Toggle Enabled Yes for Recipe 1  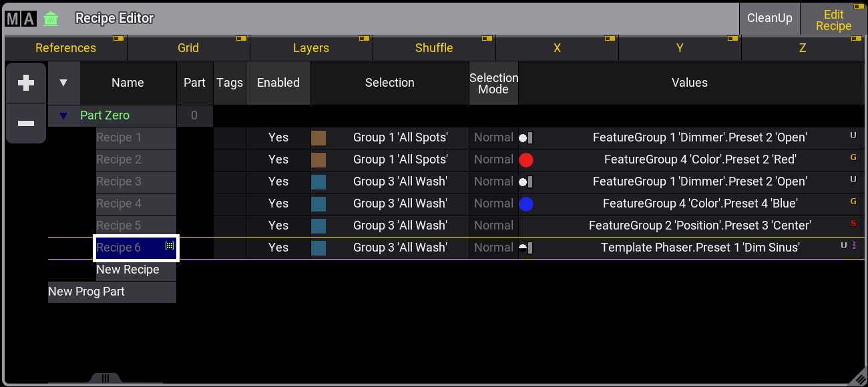[x=278, y=137]
